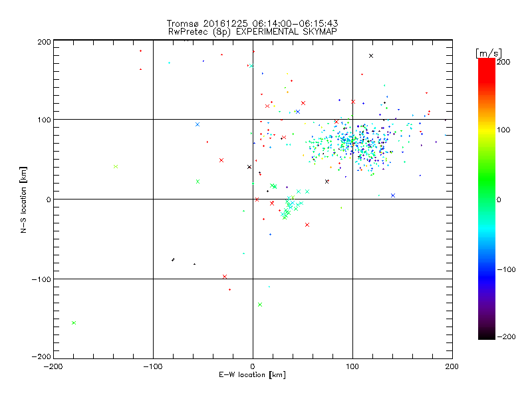Select the "E-W location [km]" axis label
This screenshot has width=532, height=399.
coord(252,374)
